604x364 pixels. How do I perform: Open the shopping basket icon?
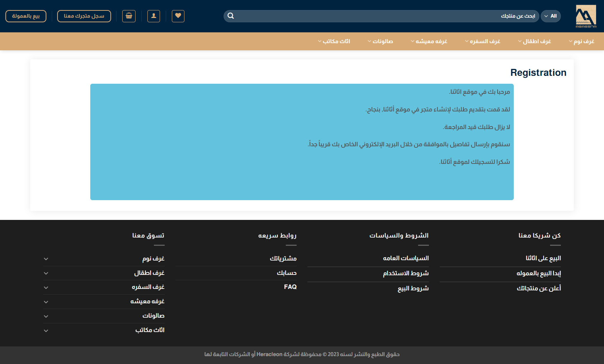coord(129,16)
